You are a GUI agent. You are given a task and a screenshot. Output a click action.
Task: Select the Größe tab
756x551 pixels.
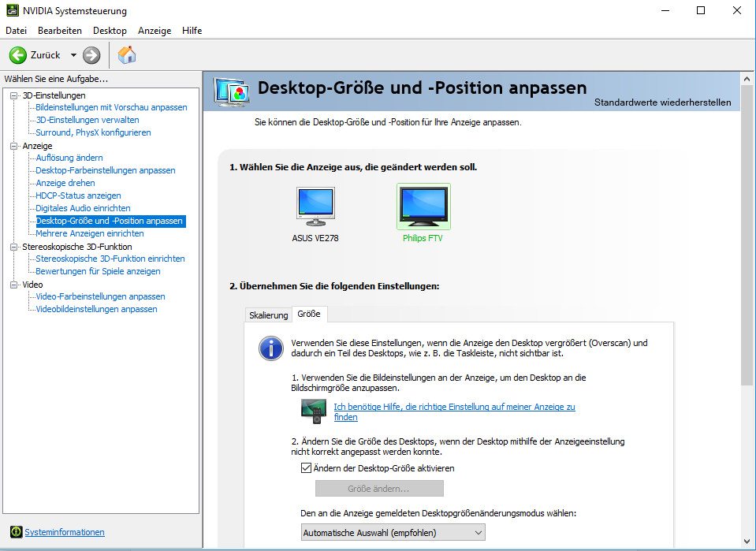tap(309, 314)
